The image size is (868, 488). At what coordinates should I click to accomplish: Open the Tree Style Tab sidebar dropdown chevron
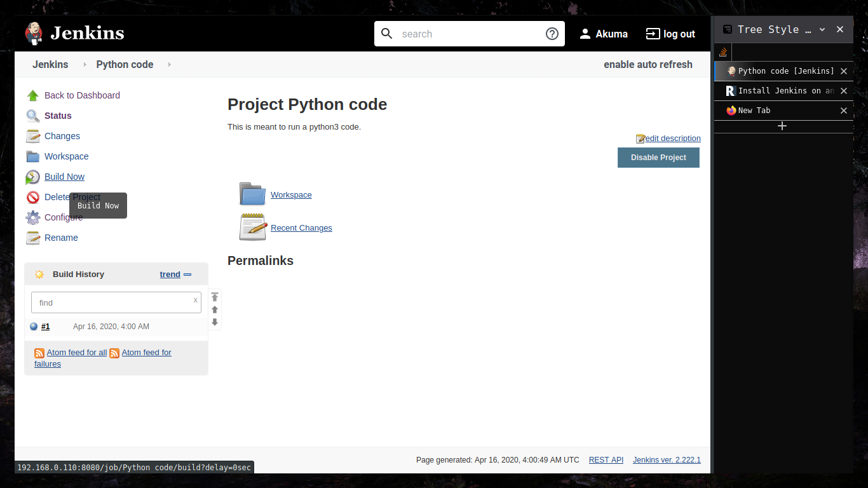(822, 29)
